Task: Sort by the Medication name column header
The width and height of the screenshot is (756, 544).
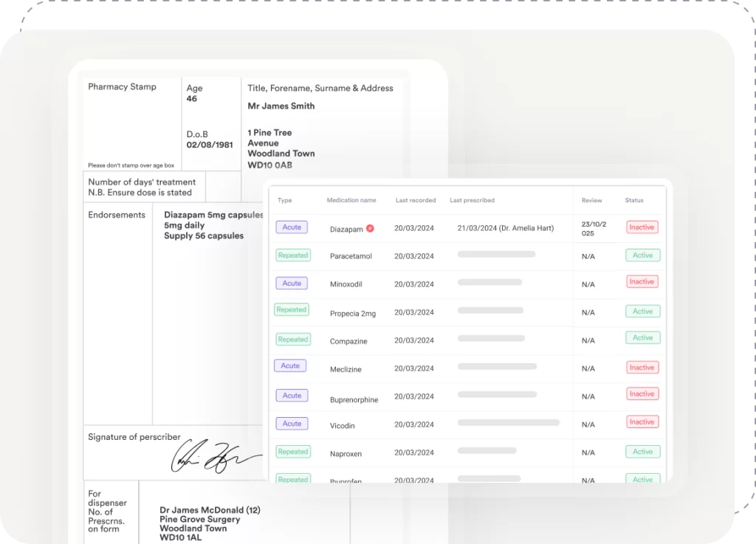Action: click(351, 200)
